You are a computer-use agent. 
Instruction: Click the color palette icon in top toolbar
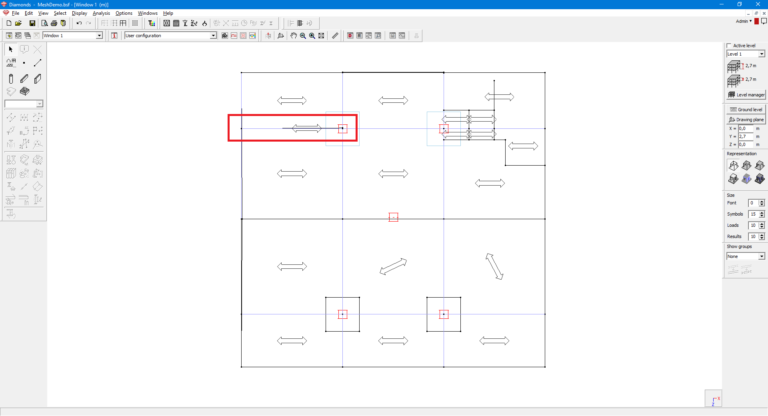coord(152,23)
